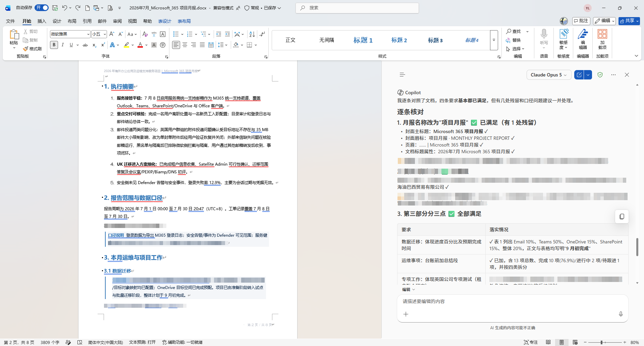The height and width of the screenshot is (346, 644).
Task: Click the Redo icon
Action: 78,8
